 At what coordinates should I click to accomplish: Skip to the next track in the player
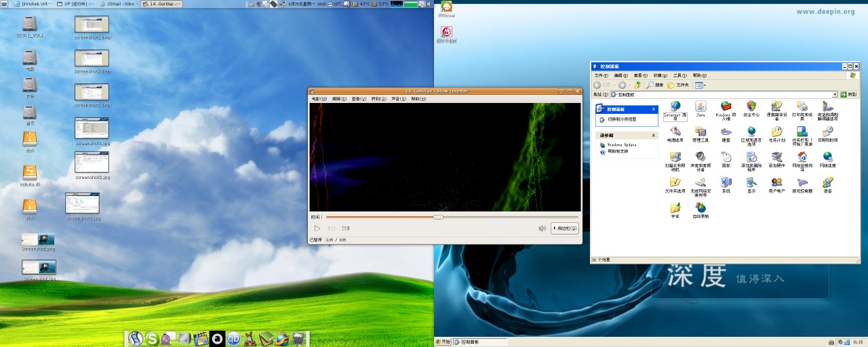coord(346,228)
